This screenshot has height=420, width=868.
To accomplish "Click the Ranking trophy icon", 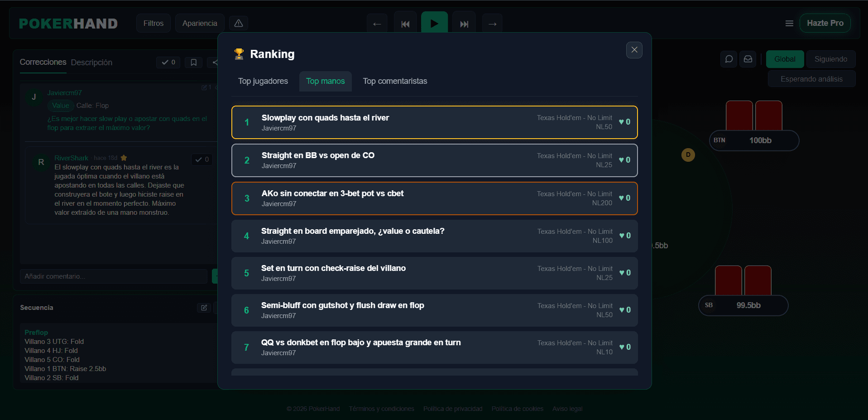I will (239, 54).
